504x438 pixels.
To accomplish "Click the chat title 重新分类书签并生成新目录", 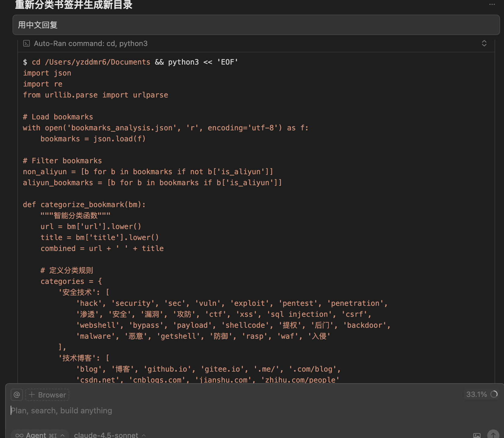I will pos(74,5).
